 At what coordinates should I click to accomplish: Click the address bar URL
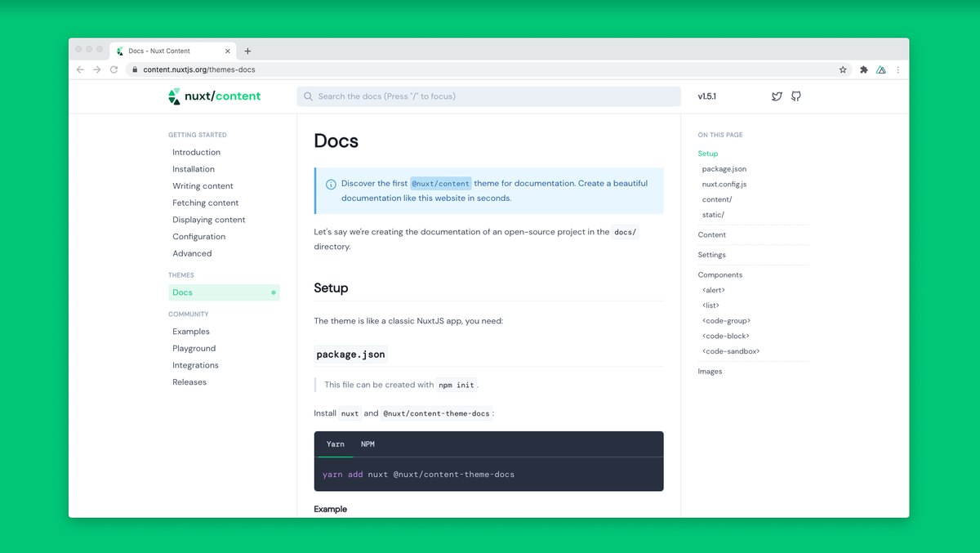click(199, 69)
